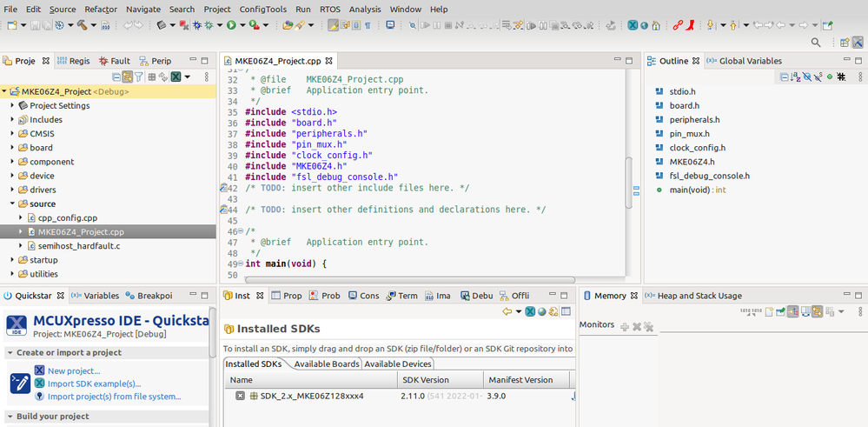This screenshot has height=427, width=868.
Task: Open the RTOS menu
Action: pyautogui.click(x=330, y=9)
